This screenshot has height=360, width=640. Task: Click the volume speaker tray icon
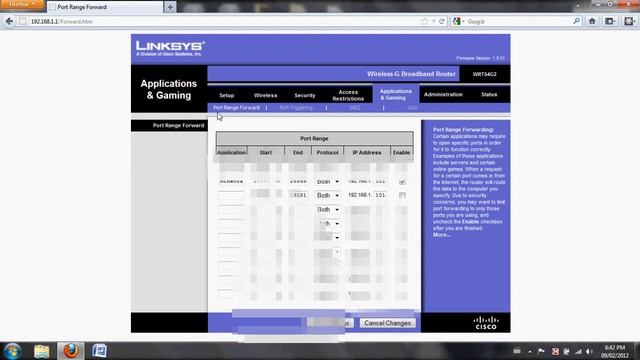pos(589,351)
